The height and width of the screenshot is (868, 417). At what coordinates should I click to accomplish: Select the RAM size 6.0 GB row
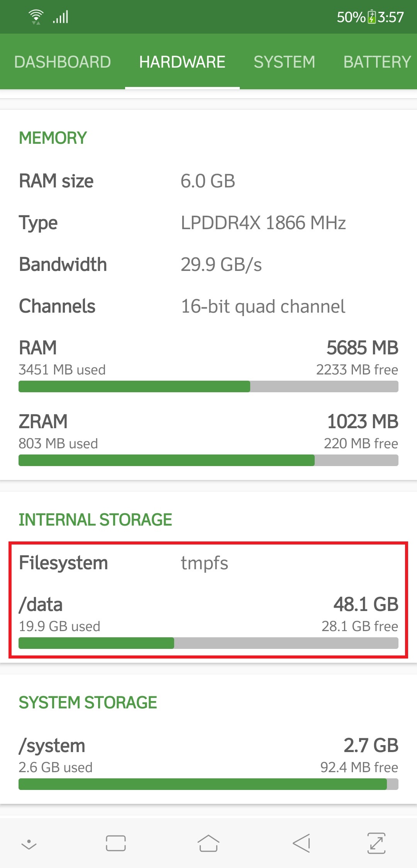[x=208, y=181]
